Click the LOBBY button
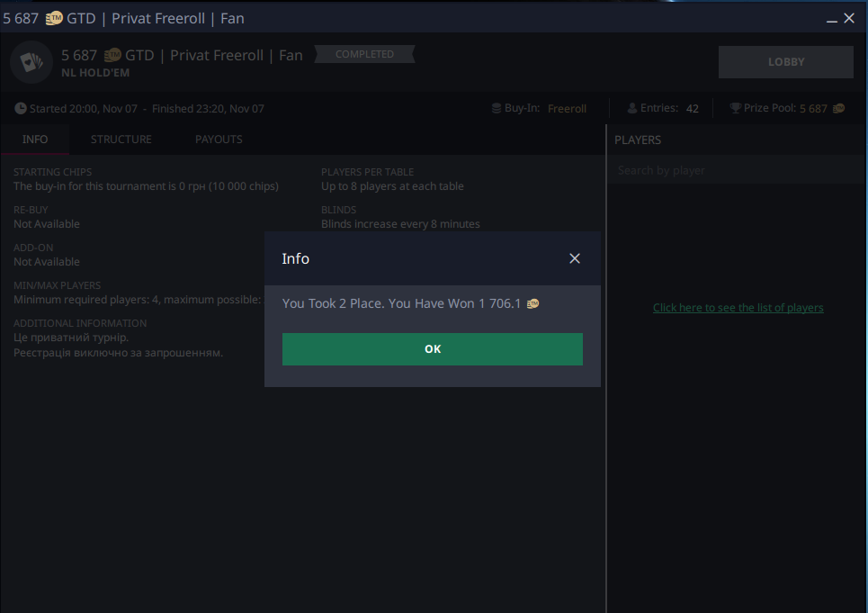The image size is (868, 613). pyautogui.click(x=785, y=62)
